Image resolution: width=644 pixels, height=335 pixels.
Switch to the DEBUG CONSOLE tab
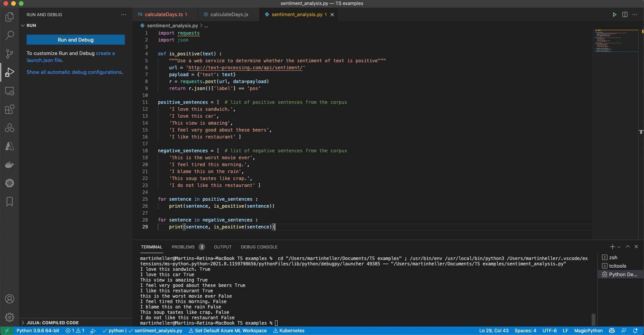(x=259, y=247)
